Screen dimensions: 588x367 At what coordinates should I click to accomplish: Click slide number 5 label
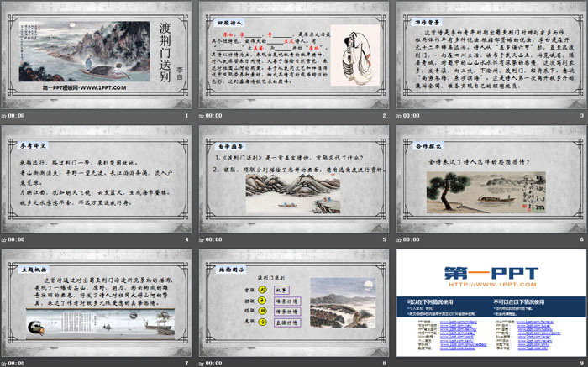[x=385, y=239]
